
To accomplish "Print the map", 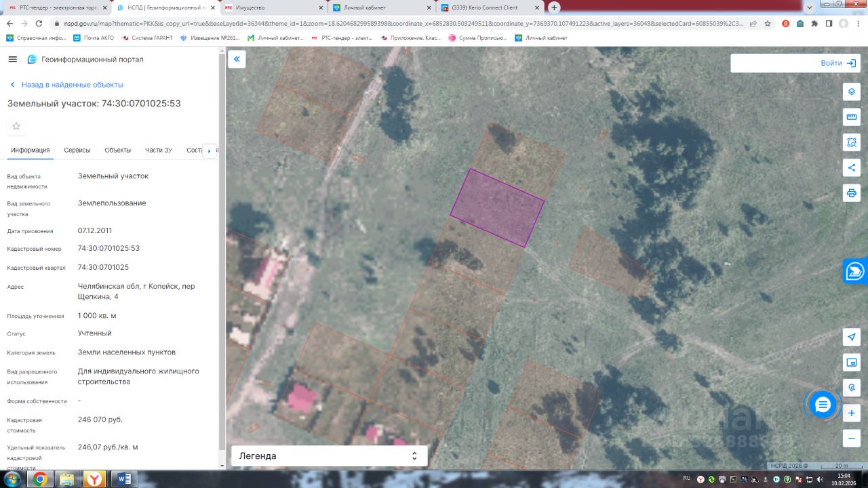I will [x=852, y=192].
